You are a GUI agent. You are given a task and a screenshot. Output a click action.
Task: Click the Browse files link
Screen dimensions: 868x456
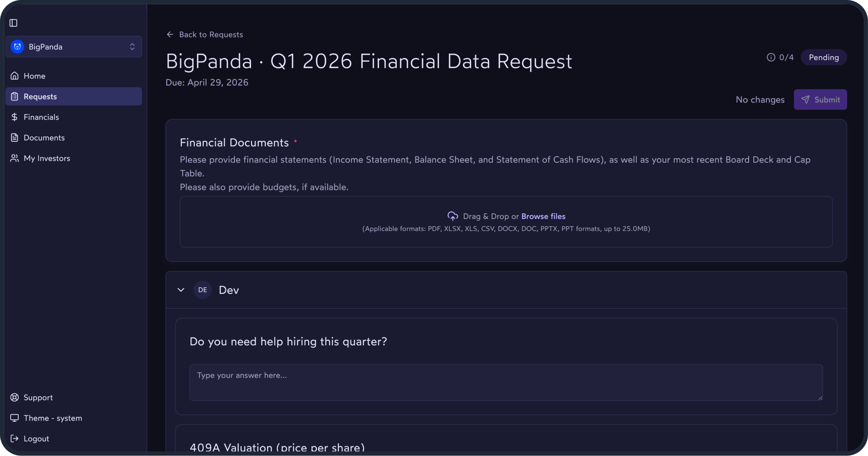click(x=543, y=216)
